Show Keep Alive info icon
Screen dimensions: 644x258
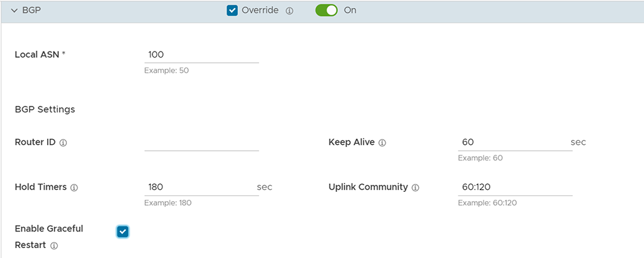382,143
